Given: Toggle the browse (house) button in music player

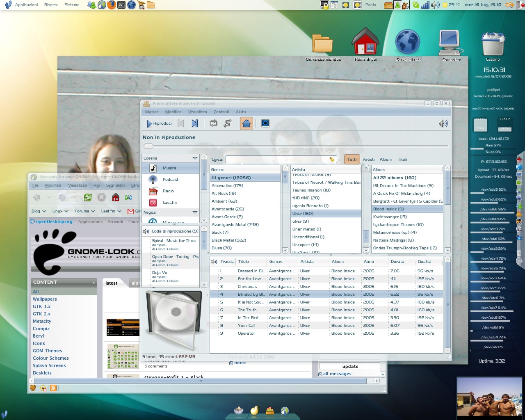Looking at the screenshot, I should [246, 123].
